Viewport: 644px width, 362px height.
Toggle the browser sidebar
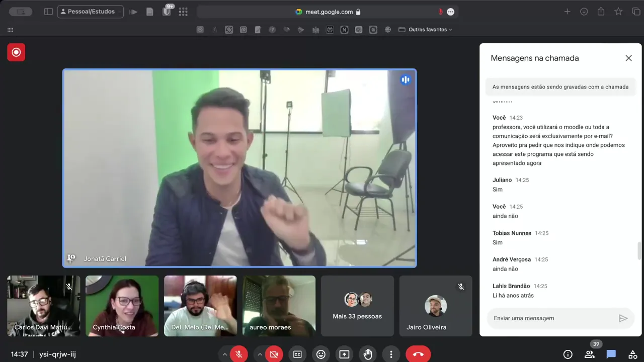48,12
